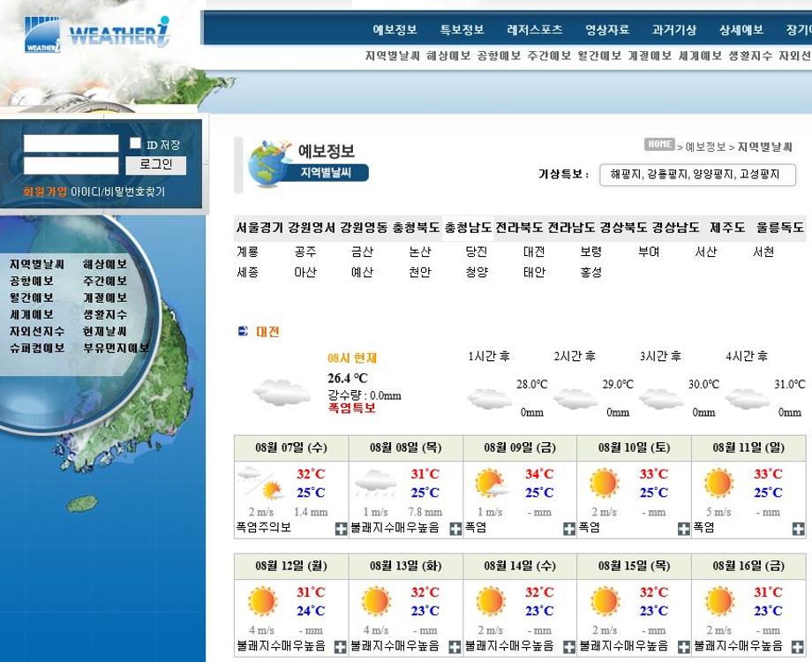Click the blue arrow icon beside 대전
Viewport: 812px width, 662px height.
point(243,331)
